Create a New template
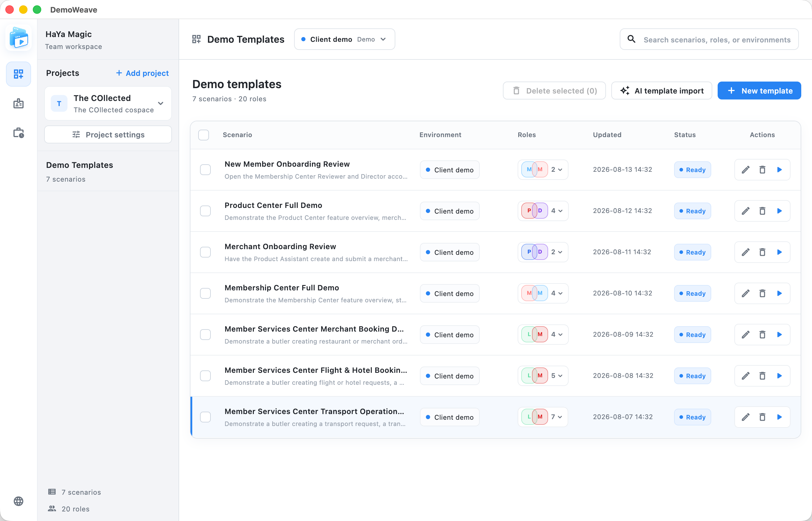This screenshot has width=812, height=521. tap(759, 91)
